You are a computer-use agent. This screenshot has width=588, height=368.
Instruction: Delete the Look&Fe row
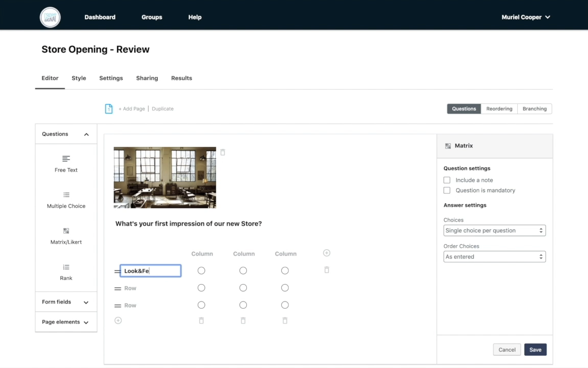coord(327,270)
